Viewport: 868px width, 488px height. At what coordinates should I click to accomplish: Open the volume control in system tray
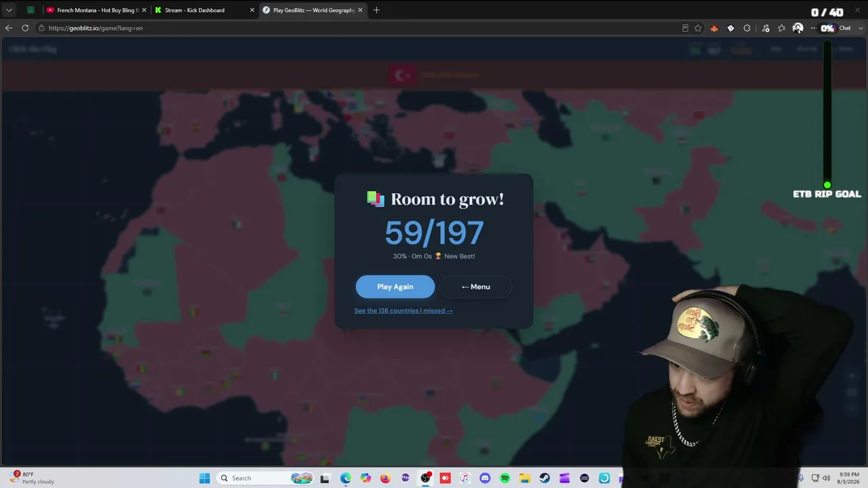(826, 478)
